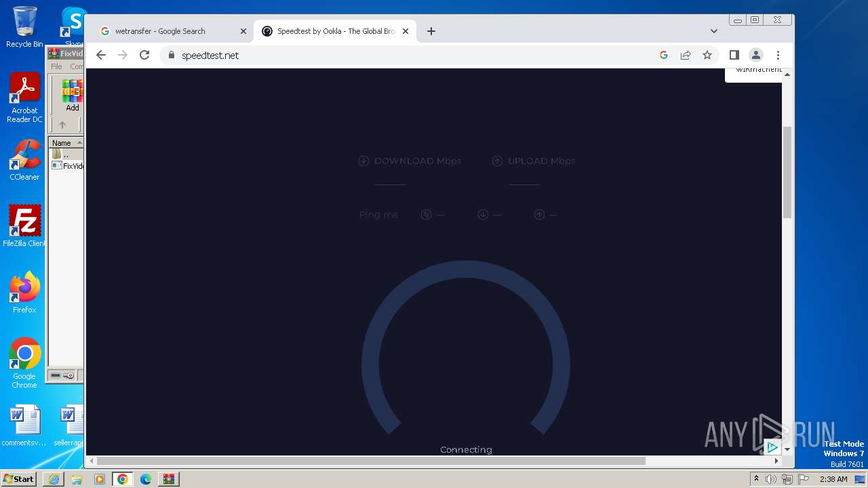Click the Add button in WinRAR toolbar
This screenshot has width=868, height=488.
pyautogui.click(x=73, y=96)
